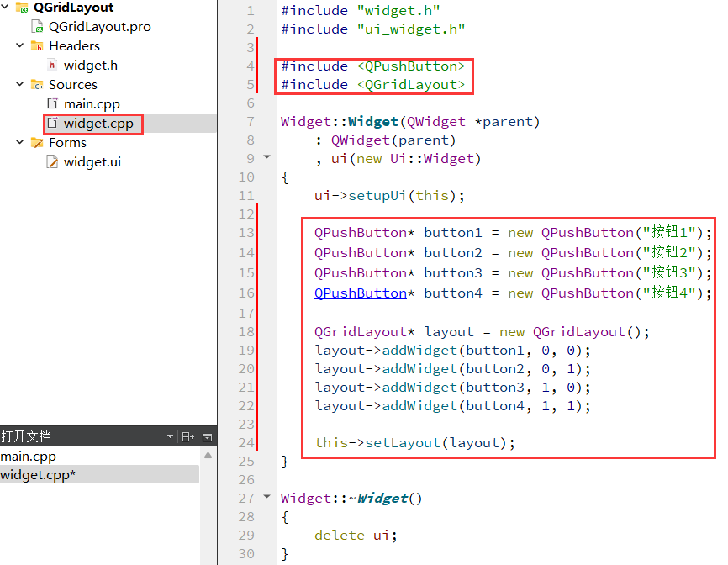Image resolution: width=728 pixels, height=565 pixels.
Task: Select widget.h in the project tree
Action: (91, 66)
